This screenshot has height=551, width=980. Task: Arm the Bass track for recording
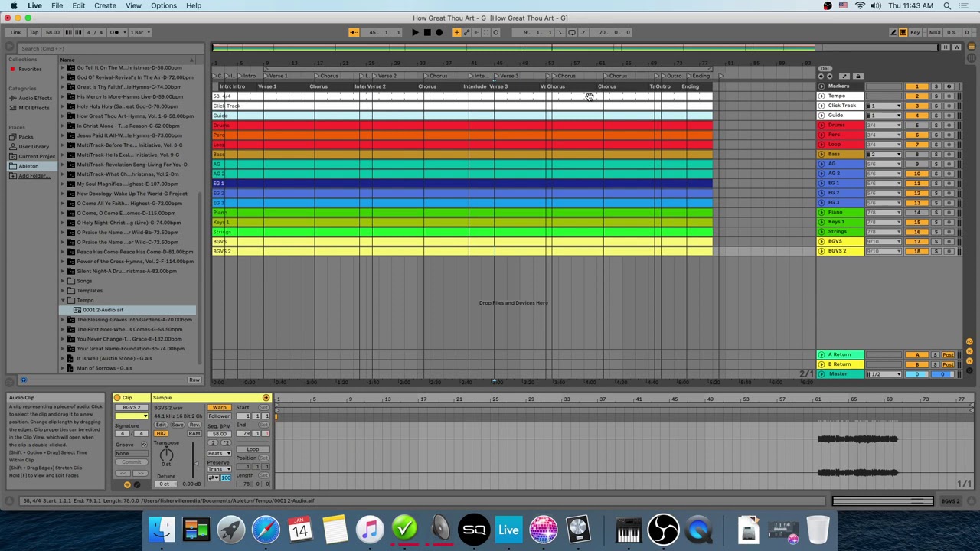pos(949,154)
